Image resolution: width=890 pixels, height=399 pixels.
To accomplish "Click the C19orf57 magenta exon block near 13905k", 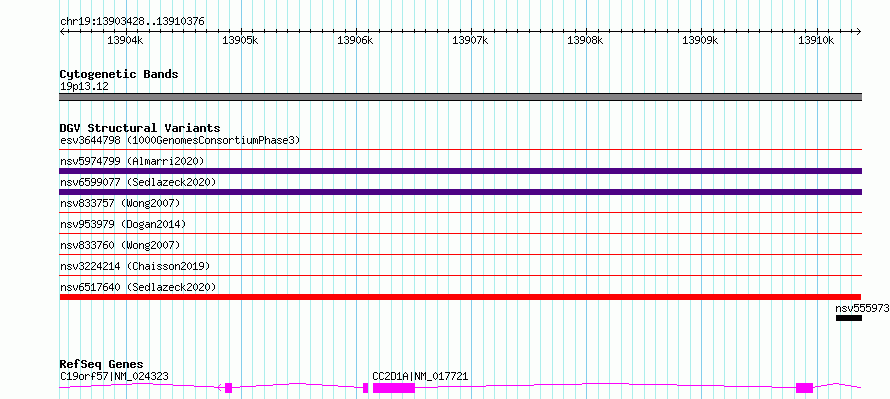I will [x=228, y=388].
